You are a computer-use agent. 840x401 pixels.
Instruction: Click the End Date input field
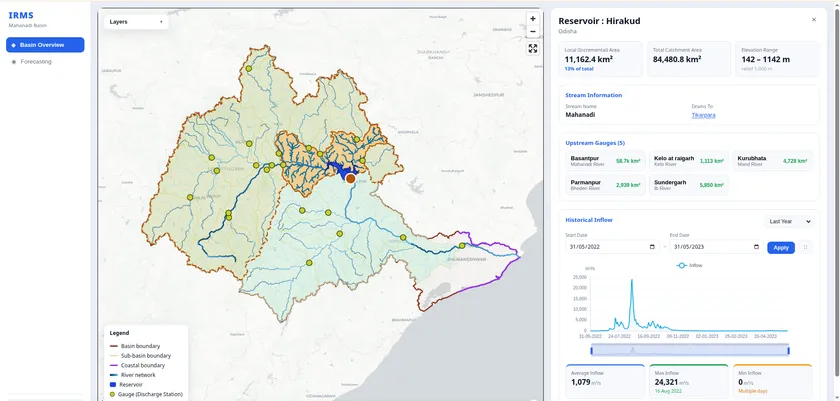pos(717,247)
